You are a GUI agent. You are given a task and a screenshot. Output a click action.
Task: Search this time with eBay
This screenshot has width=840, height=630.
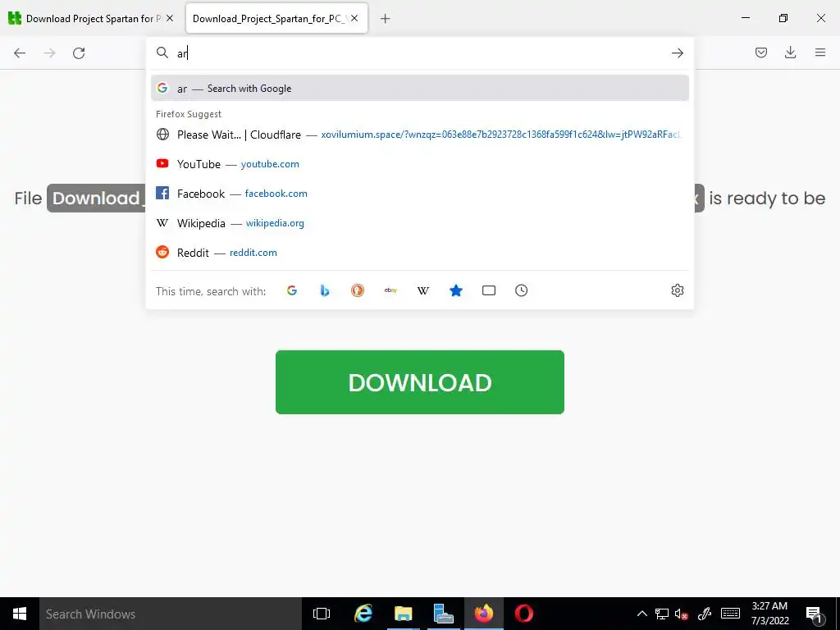[390, 290]
